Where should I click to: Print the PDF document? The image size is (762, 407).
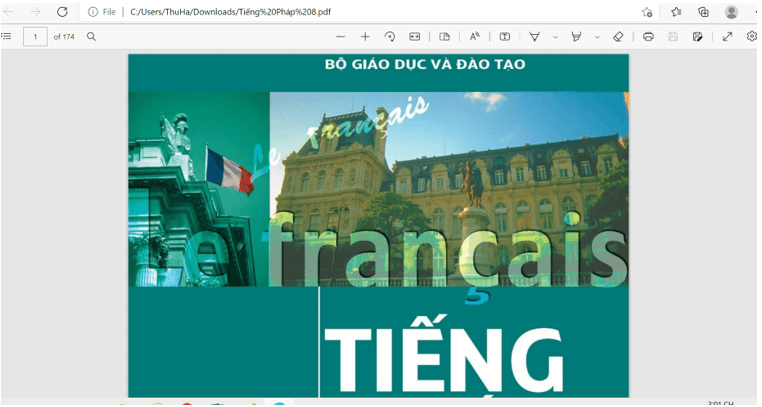coord(648,36)
